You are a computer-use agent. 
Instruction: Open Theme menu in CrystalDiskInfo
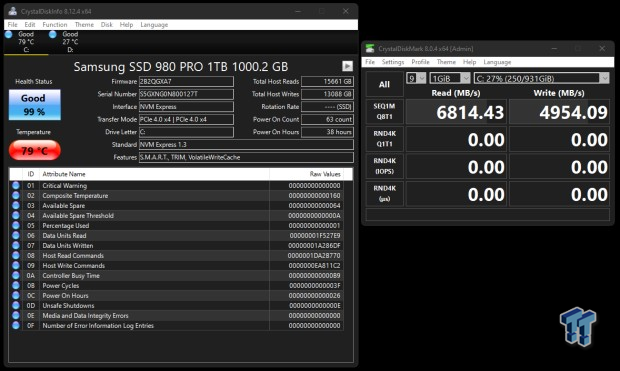[84, 25]
